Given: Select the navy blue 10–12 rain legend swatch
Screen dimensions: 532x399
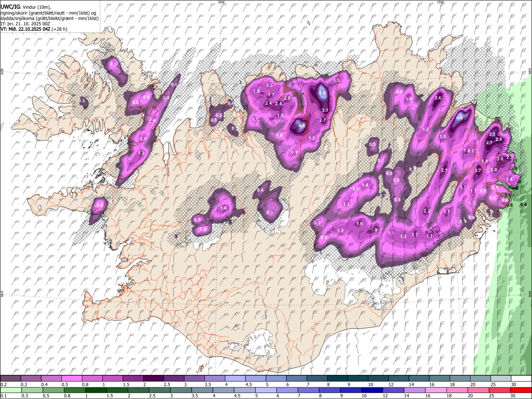Looking at the screenshot, I should tap(372, 390).
